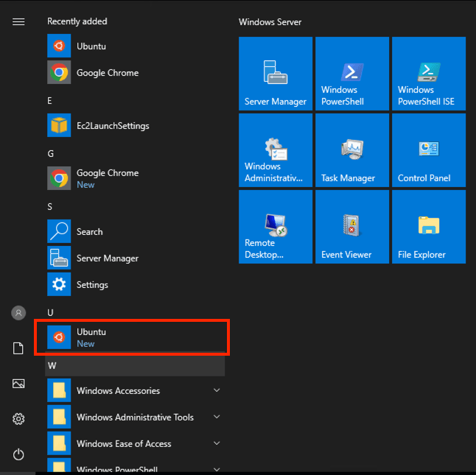Click the letter U section header

pos(50,313)
